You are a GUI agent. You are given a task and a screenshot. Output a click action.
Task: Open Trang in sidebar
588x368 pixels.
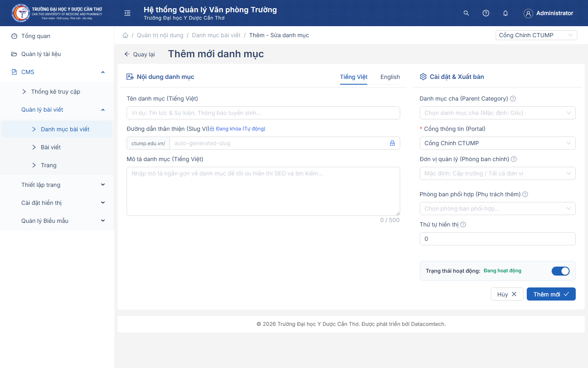[57, 165]
